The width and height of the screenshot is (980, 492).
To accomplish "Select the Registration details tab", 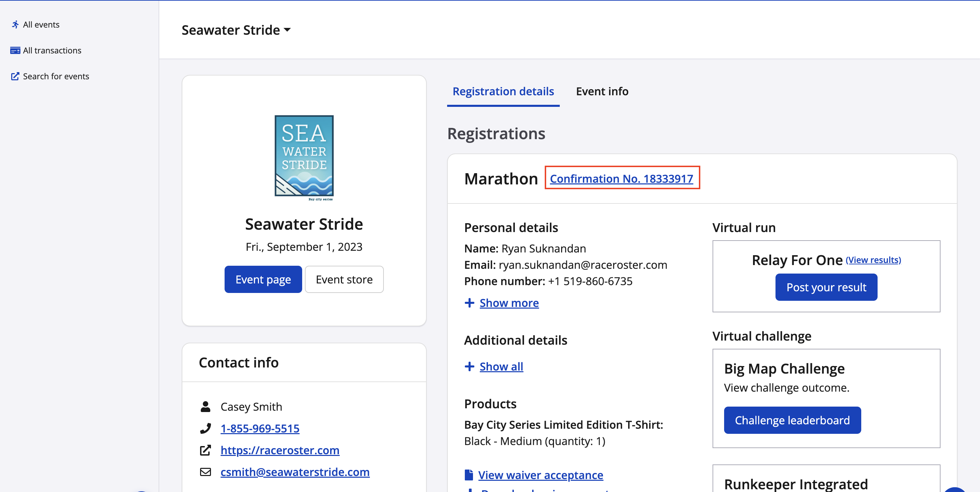I will tap(503, 91).
